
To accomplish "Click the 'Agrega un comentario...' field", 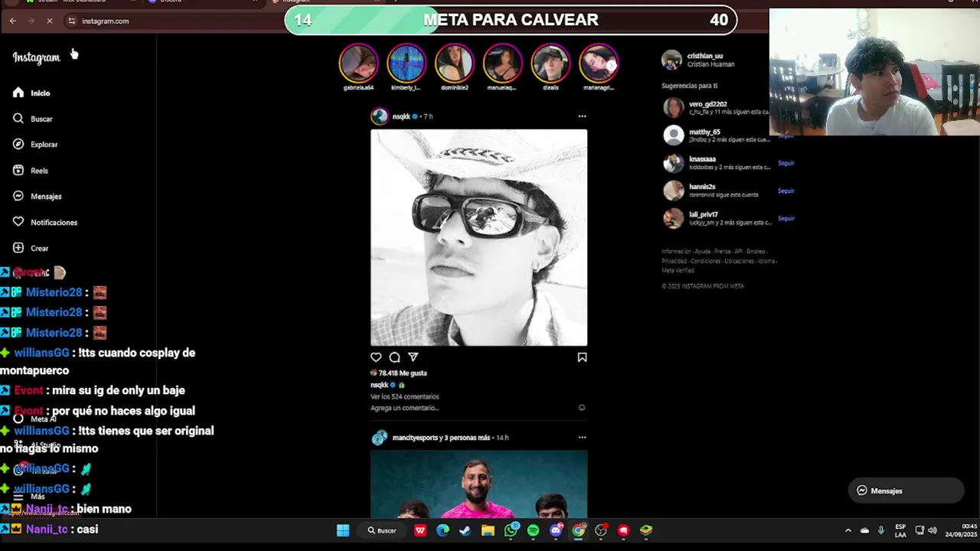I will click(x=405, y=408).
